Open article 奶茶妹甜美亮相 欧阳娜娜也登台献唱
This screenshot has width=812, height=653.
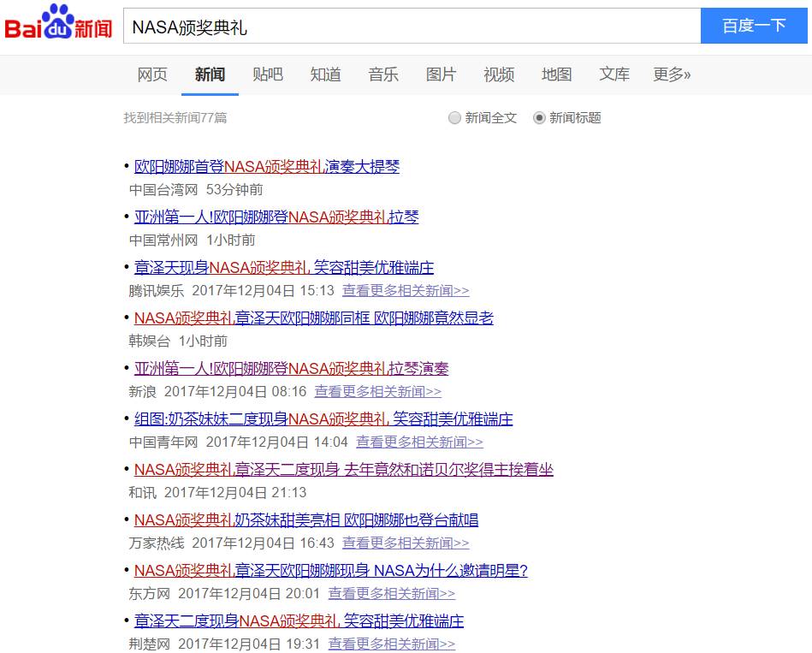pyautogui.click(x=306, y=519)
